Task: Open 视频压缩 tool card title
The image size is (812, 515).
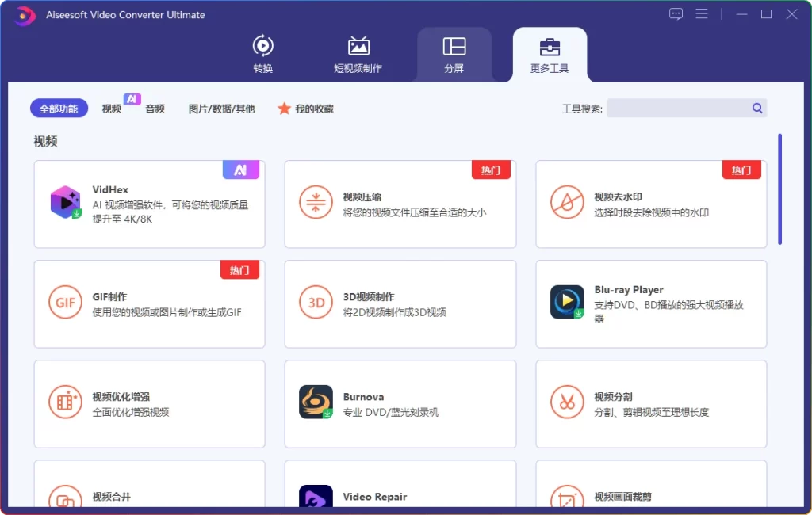Action: coord(362,196)
